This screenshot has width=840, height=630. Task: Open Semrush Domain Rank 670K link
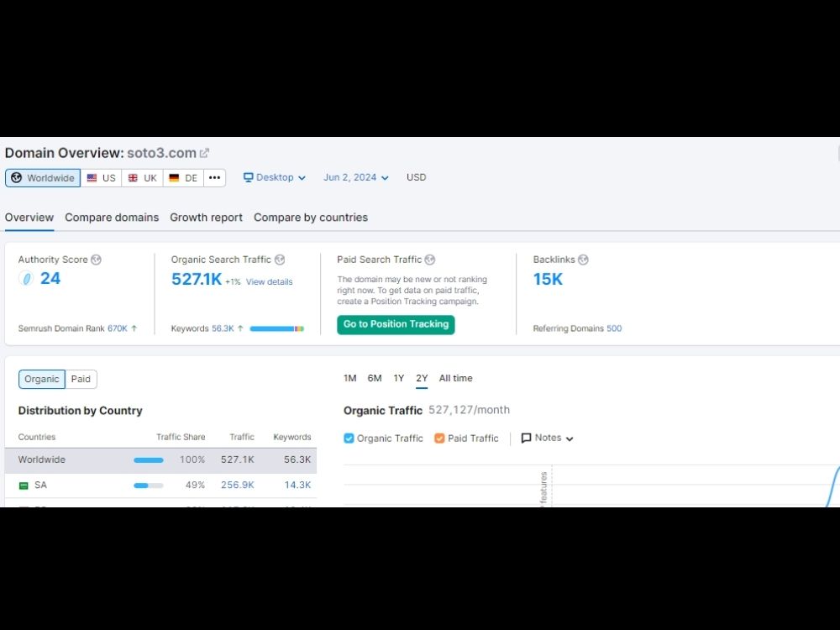click(x=118, y=328)
